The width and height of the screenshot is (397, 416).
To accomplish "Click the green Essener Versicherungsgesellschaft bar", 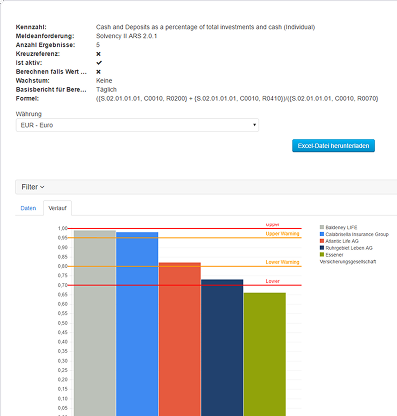I will point(265,354).
